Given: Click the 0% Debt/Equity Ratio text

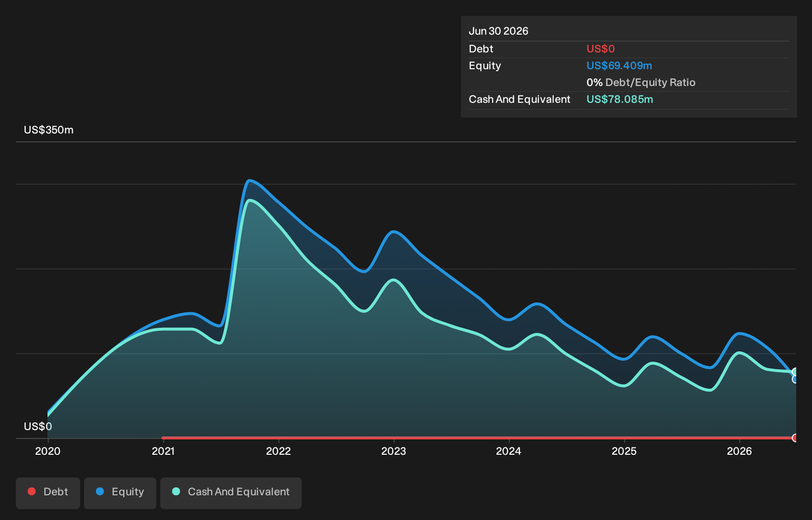Looking at the screenshot, I should coord(641,83).
